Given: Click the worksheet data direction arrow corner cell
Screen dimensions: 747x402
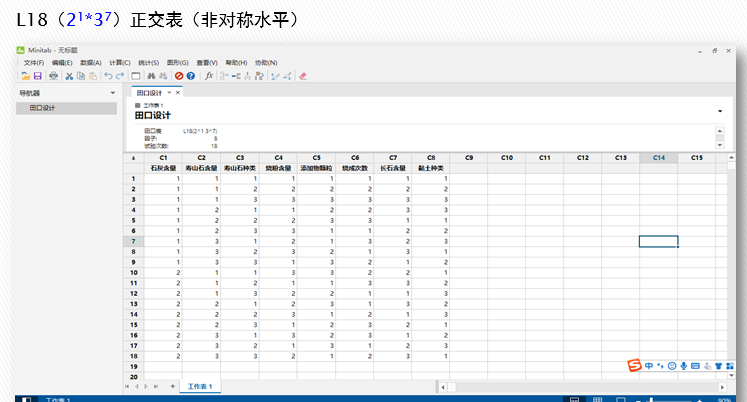Looking at the screenshot, I should (x=133, y=158).
